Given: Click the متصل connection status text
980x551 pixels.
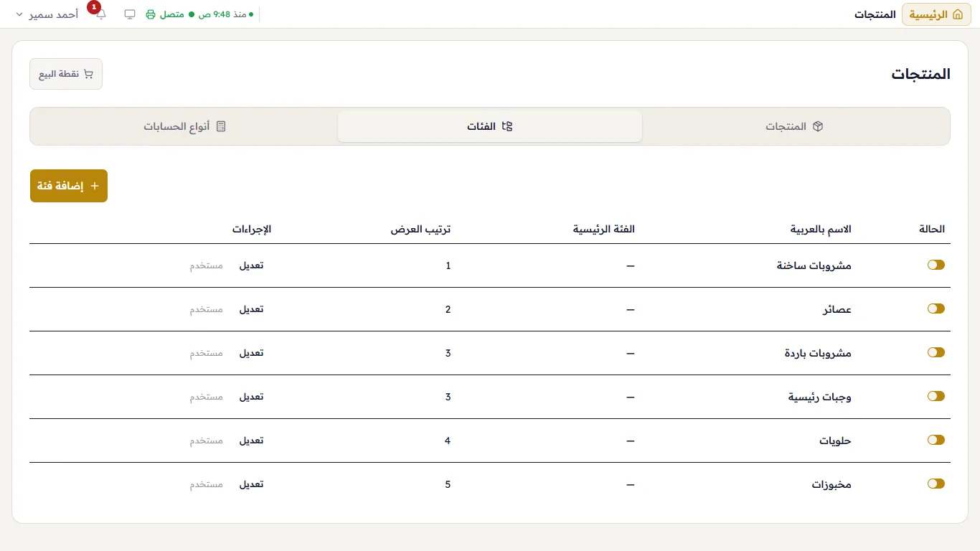Looking at the screenshot, I should (171, 14).
